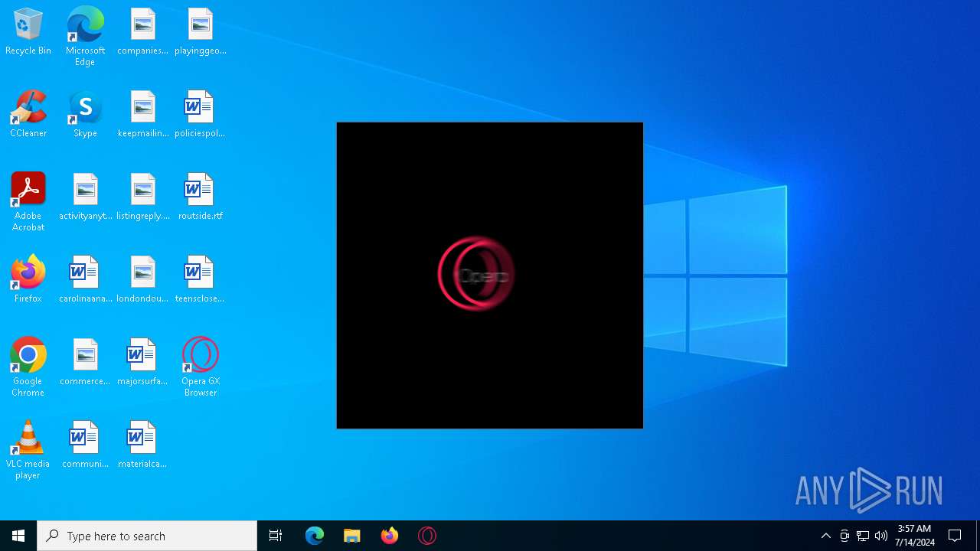Click the Show Desktop strip

coord(978,536)
